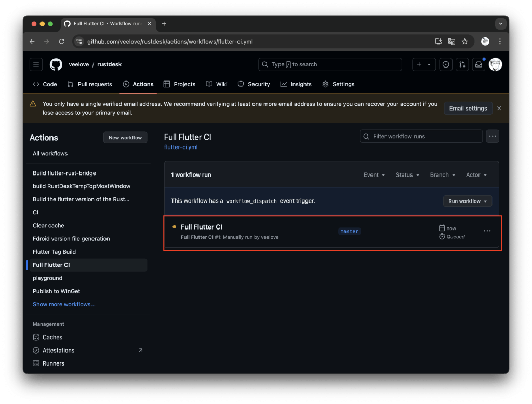Open the hamburger navigation menu
Image resolution: width=532 pixels, height=404 pixels.
(36, 64)
